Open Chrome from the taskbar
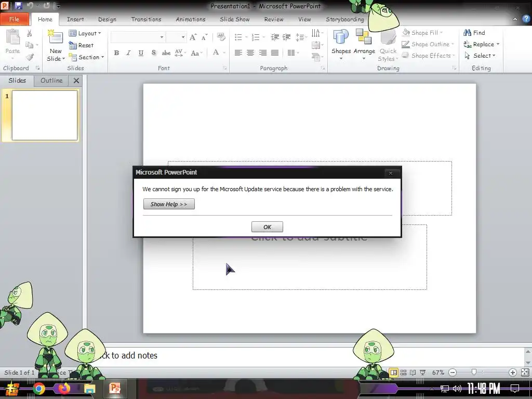532x399 pixels. click(38, 389)
